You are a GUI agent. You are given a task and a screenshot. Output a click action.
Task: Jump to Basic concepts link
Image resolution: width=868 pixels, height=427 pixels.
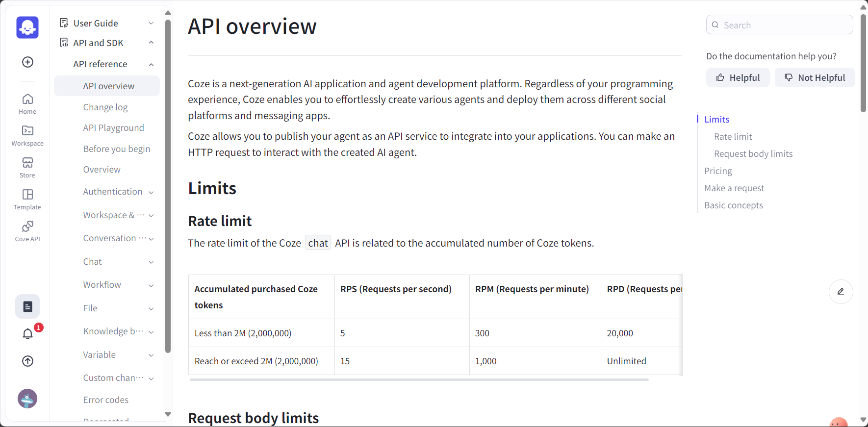pyautogui.click(x=734, y=205)
